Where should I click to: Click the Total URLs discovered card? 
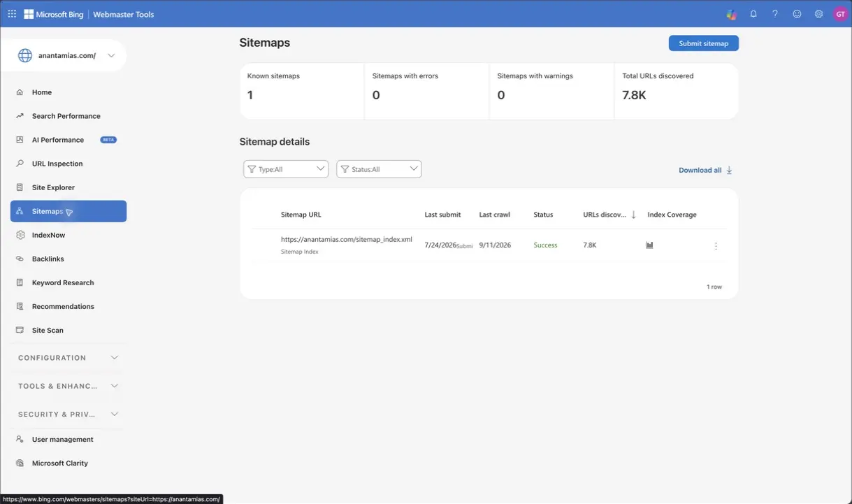point(677,92)
